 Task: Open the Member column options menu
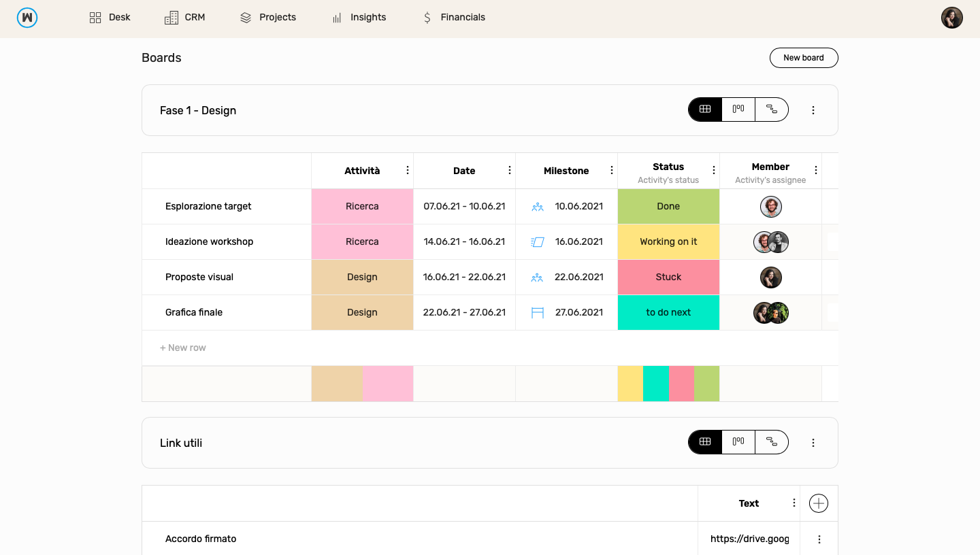(816, 170)
